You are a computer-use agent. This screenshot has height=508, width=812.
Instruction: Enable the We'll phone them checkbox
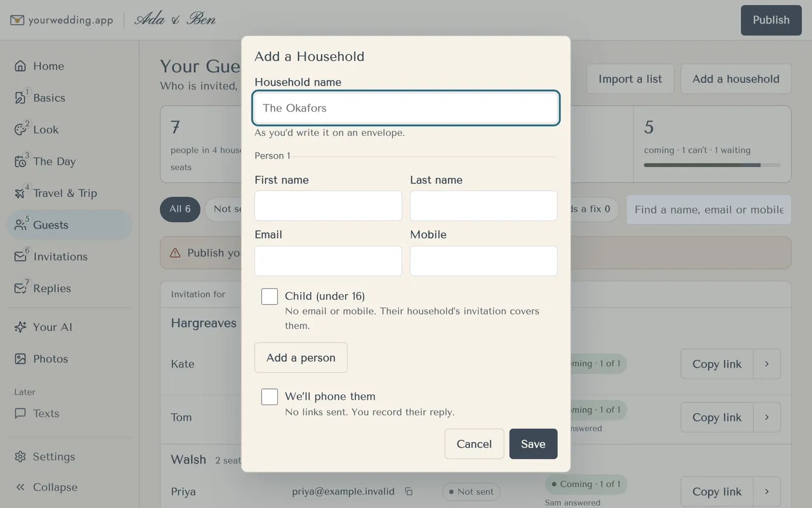coord(270,397)
